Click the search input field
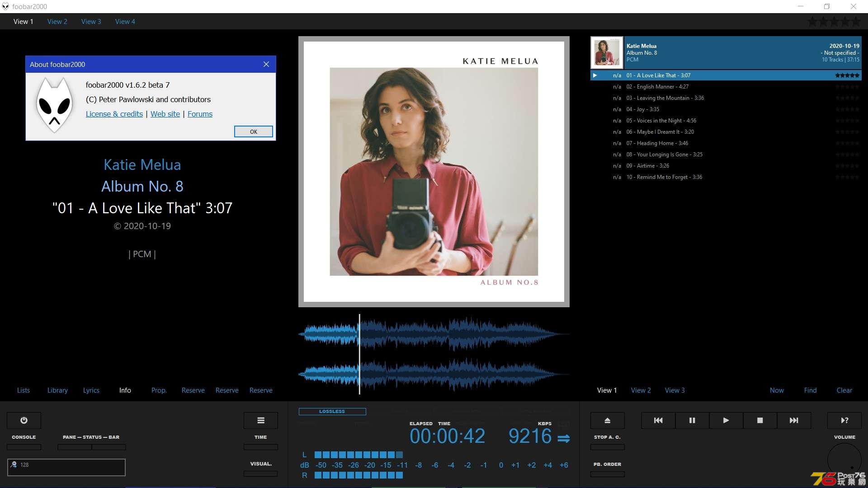Screen dimensions: 868x488 click(x=66, y=467)
